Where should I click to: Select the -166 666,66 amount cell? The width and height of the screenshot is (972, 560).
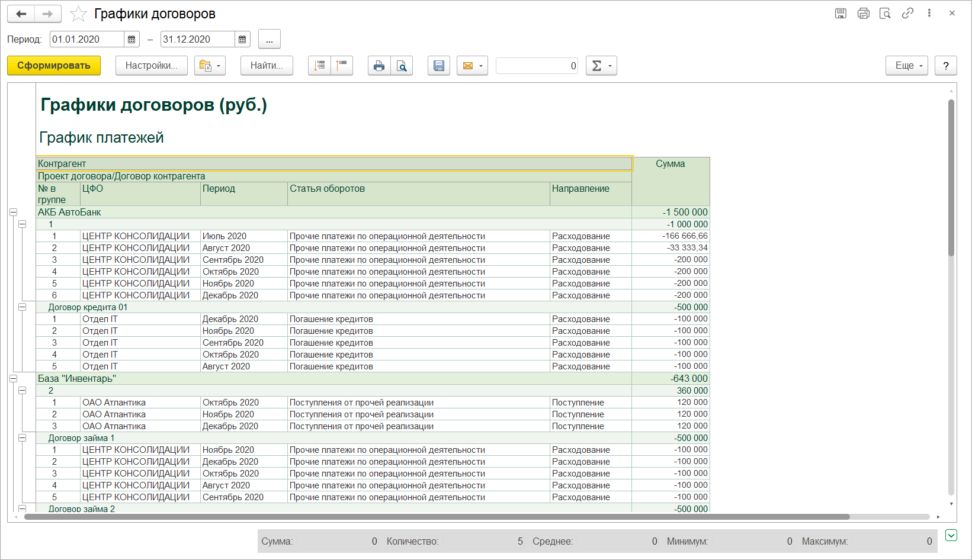click(x=671, y=236)
